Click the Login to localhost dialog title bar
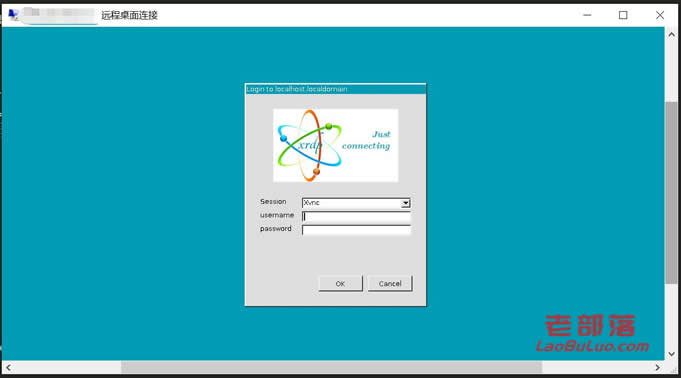Screen dimensions: 681x378 [x=335, y=89]
